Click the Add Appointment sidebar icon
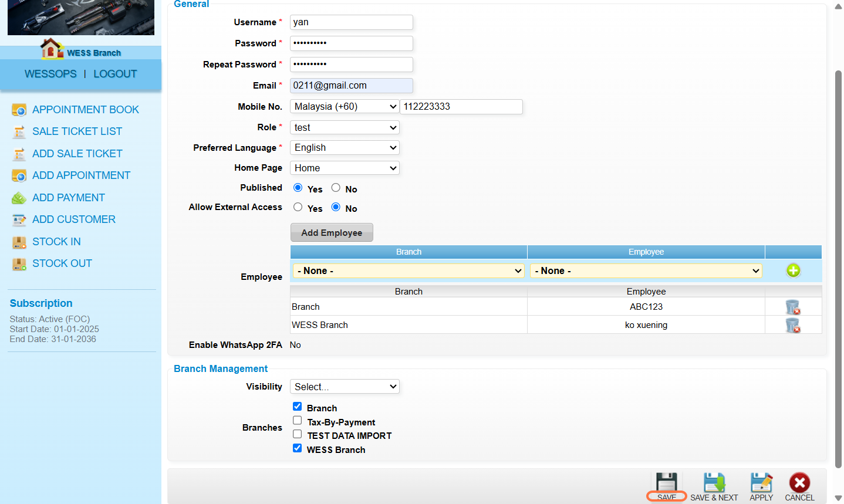Screen dimensions: 844x504 (19, 175)
